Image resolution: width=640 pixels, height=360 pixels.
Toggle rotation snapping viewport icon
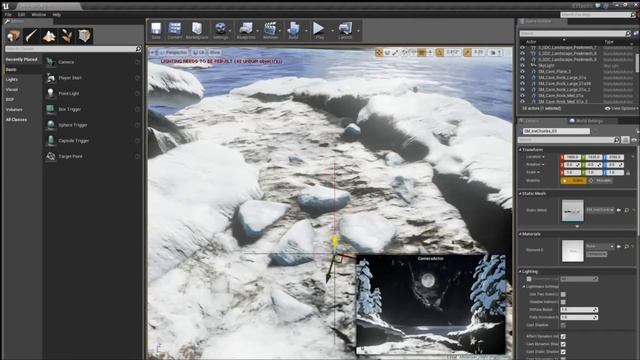click(x=440, y=52)
